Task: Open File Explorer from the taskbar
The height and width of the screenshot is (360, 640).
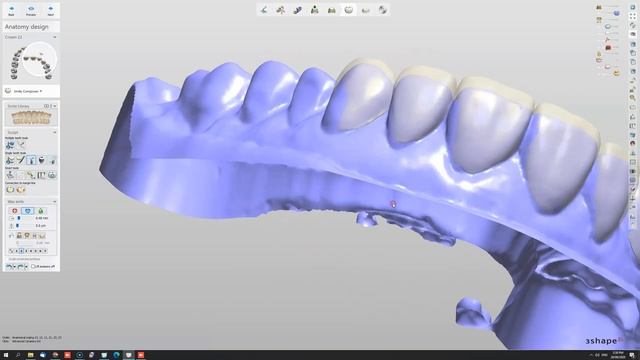Action: tap(30, 355)
